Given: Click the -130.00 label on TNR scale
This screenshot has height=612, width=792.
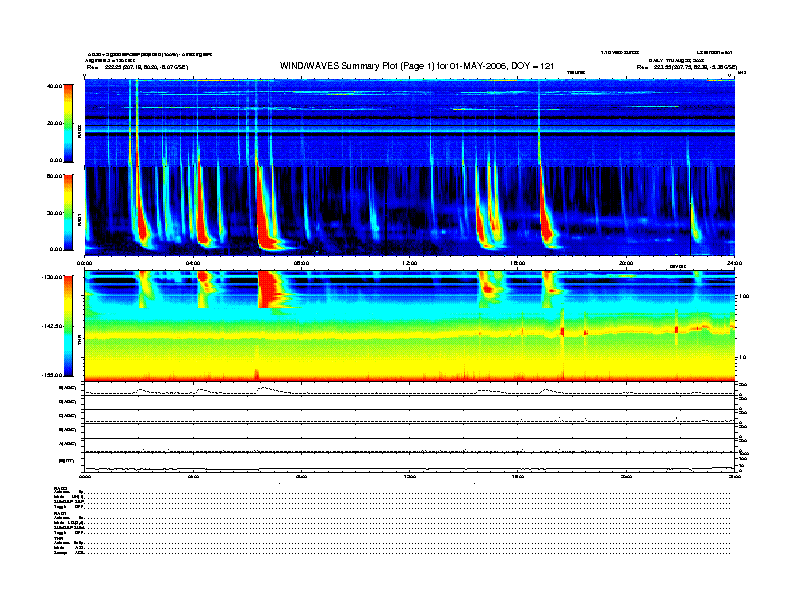Looking at the screenshot, I should 52,277.
